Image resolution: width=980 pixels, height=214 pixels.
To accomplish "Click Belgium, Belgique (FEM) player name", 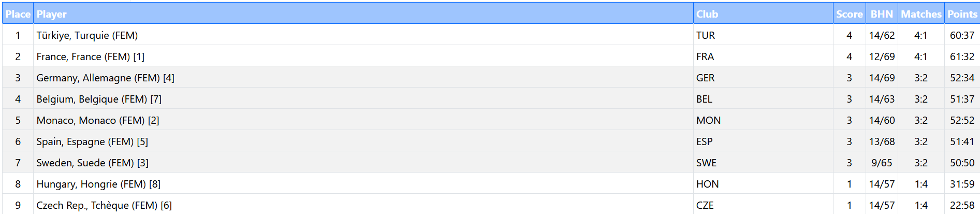I will 98,99.
